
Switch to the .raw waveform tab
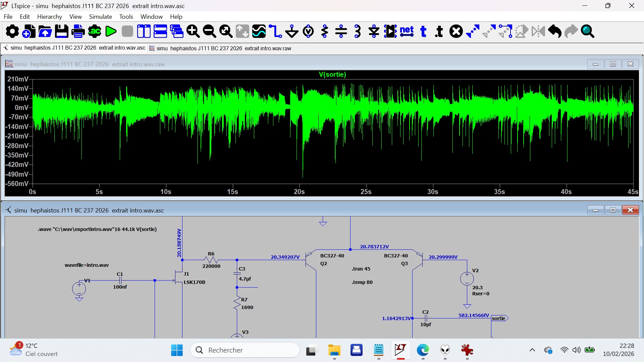[220, 48]
